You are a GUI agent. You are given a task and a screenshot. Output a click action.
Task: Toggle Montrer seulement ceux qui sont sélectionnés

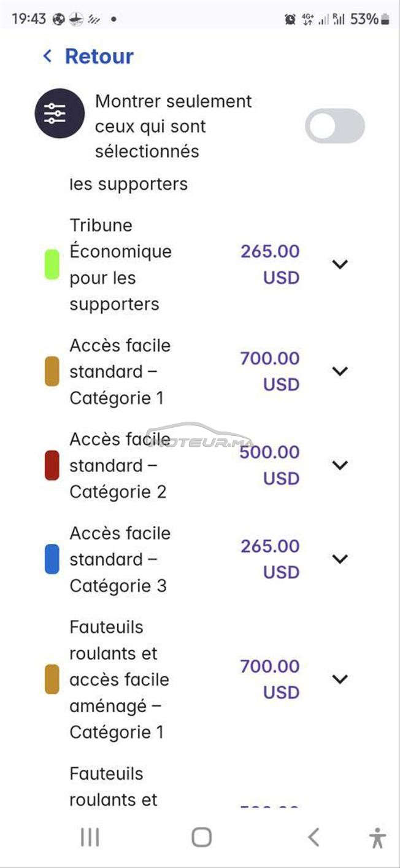[335, 126]
